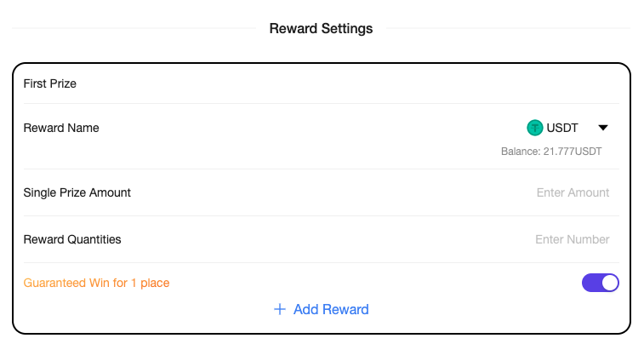Image resolution: width=644 pixels, height=344 pixels.
Task: Focus the Enter Number input field
Action: pyautogui.click(x=572, y=239)
